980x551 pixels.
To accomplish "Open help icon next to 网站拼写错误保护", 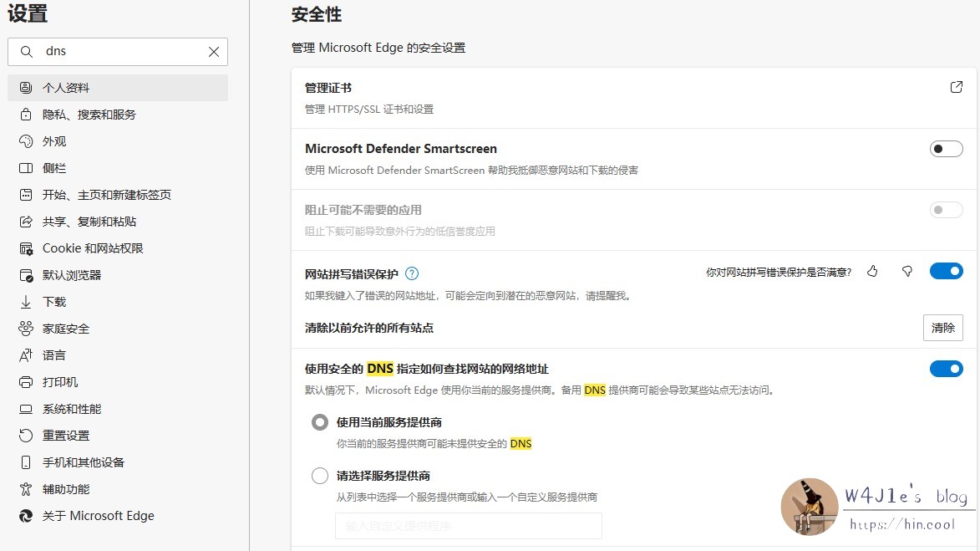I will click(411, 273).
